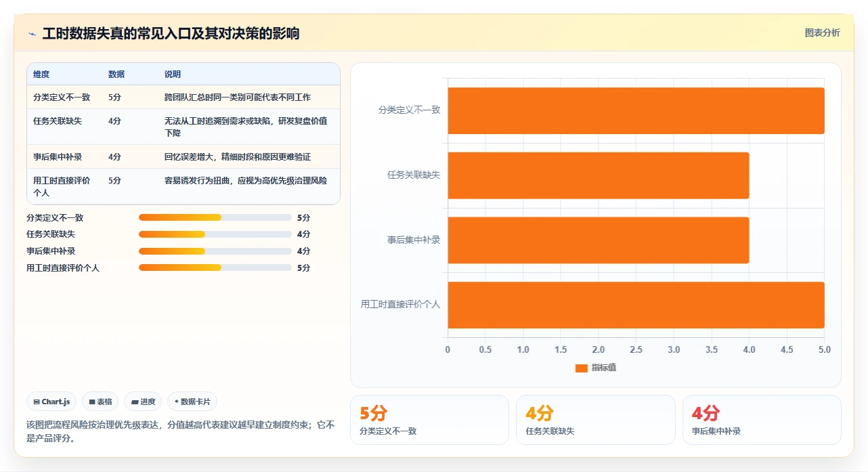Click the x-axis tick 2.5
Viewport: 868px width, 472px height.
click(x=636, y=350)
